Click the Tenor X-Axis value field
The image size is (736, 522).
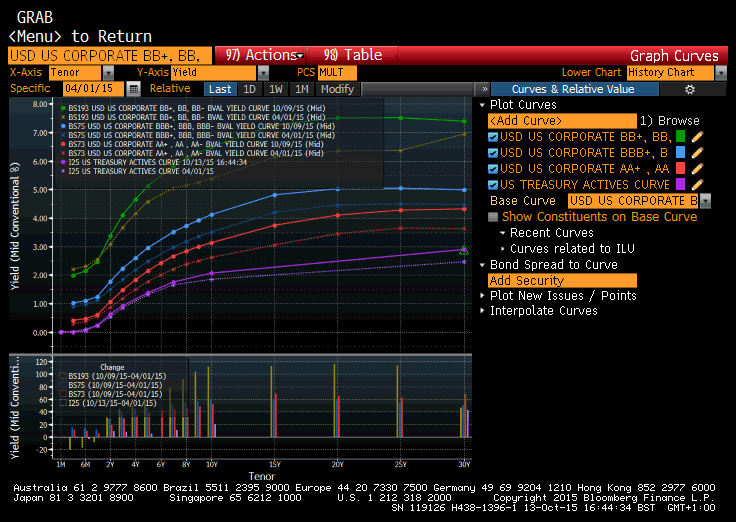(75, 73)
